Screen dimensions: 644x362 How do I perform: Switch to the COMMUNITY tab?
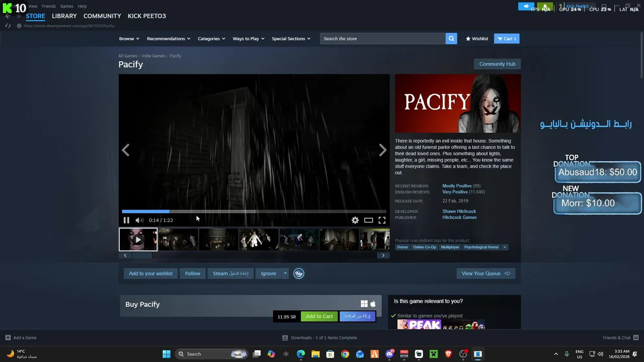[102, 16]
